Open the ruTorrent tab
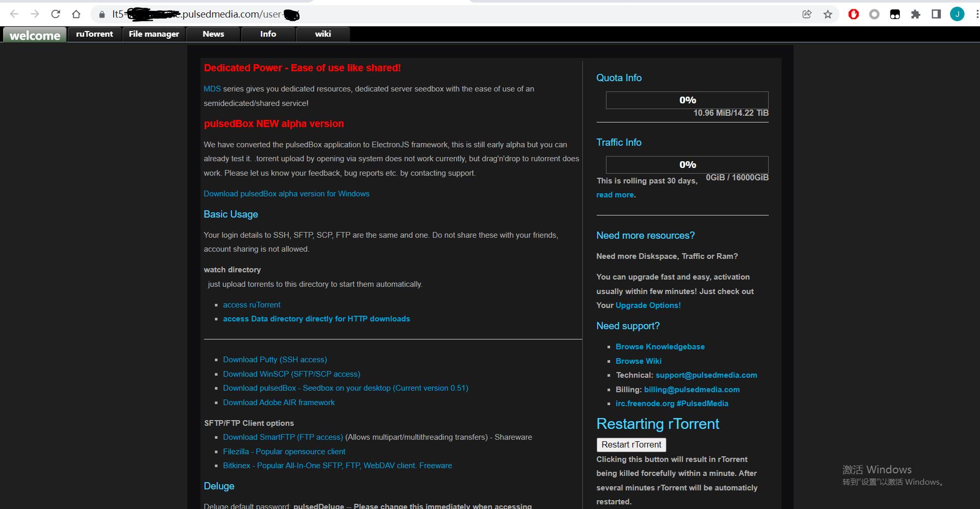Screen dimensions: 980x509 point(95,34)
